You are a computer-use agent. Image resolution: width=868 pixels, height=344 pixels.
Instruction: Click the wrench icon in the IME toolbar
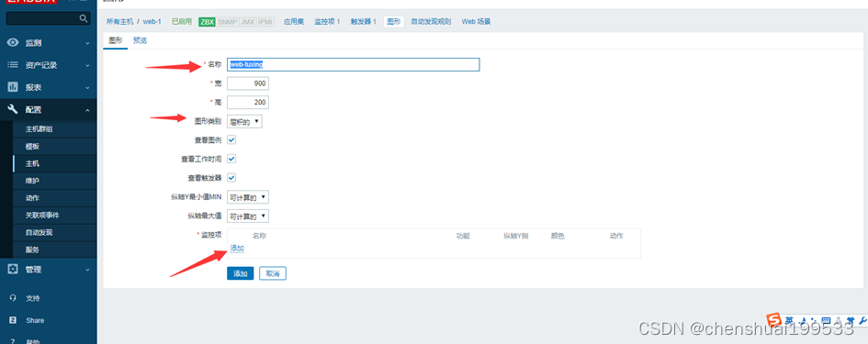(862, 320)
